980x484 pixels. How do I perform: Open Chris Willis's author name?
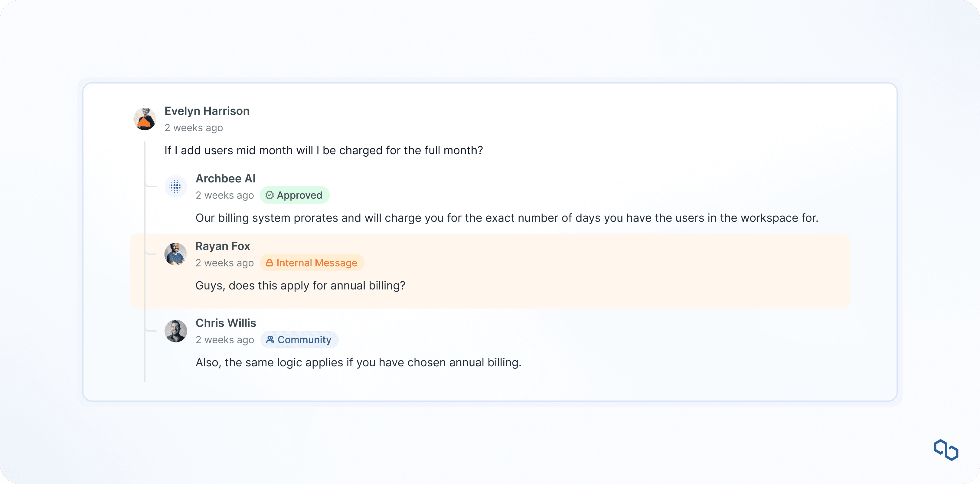pos(226,323)
